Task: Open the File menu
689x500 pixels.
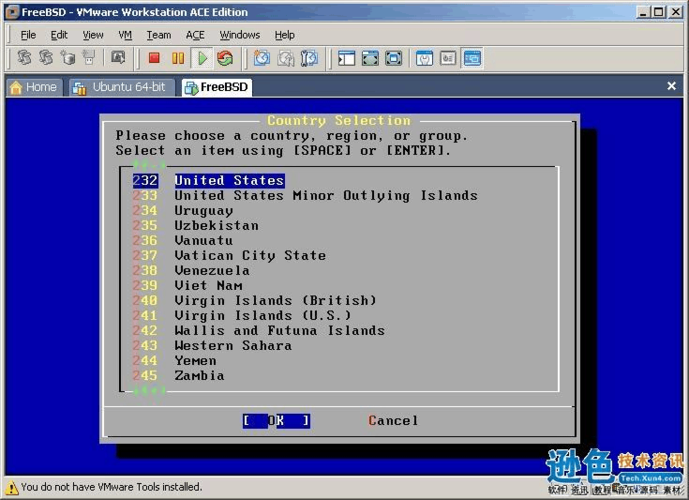Action: click(x=29, y=35)
